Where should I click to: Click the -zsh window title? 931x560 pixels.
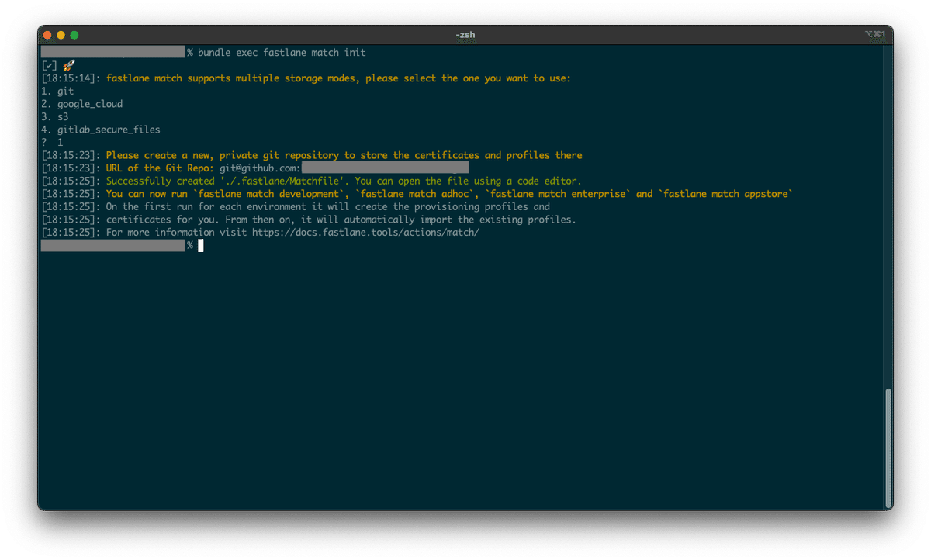point(465,35)
